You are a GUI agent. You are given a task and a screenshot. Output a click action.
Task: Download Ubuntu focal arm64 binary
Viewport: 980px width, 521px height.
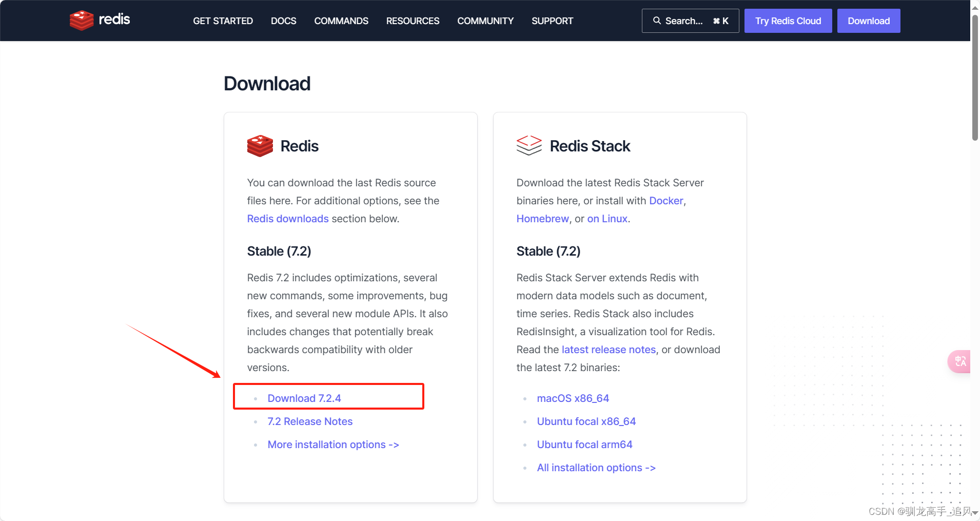pos(584,445)
